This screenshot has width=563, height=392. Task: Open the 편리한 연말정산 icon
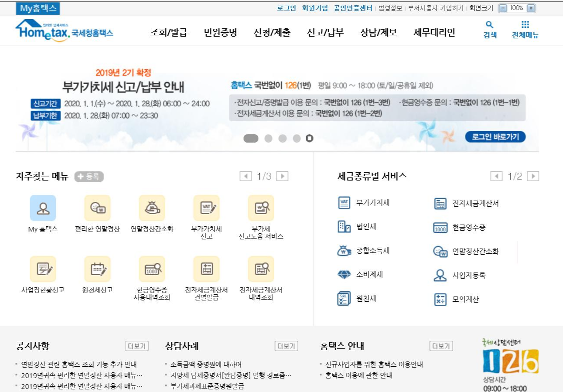[97, 208]
